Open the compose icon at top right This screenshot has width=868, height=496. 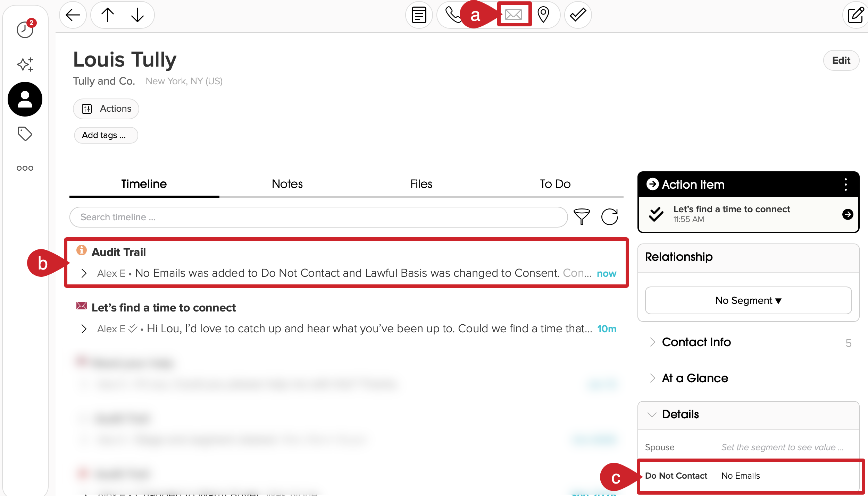point(856,15)
